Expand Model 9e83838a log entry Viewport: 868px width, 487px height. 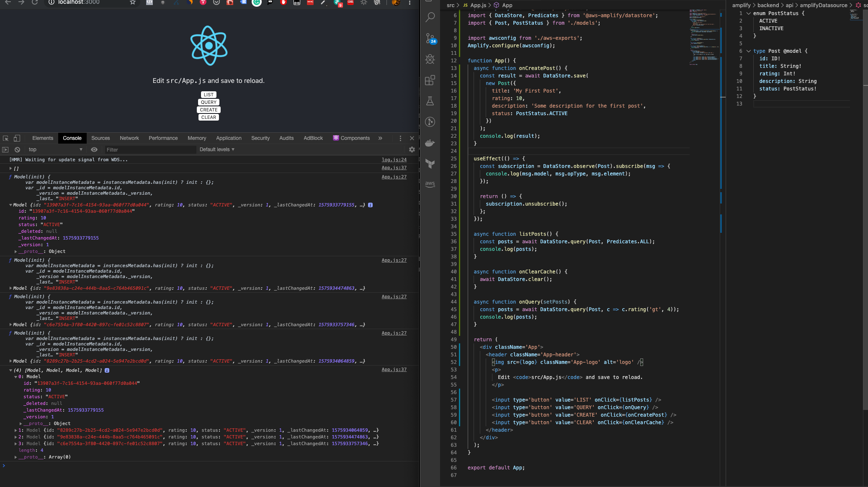click(11, 288)
